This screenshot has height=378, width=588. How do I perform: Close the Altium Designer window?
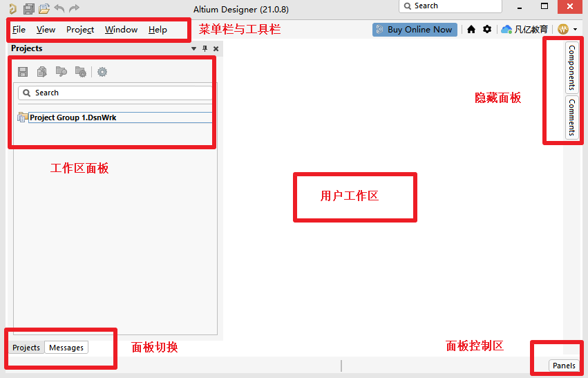570,6
